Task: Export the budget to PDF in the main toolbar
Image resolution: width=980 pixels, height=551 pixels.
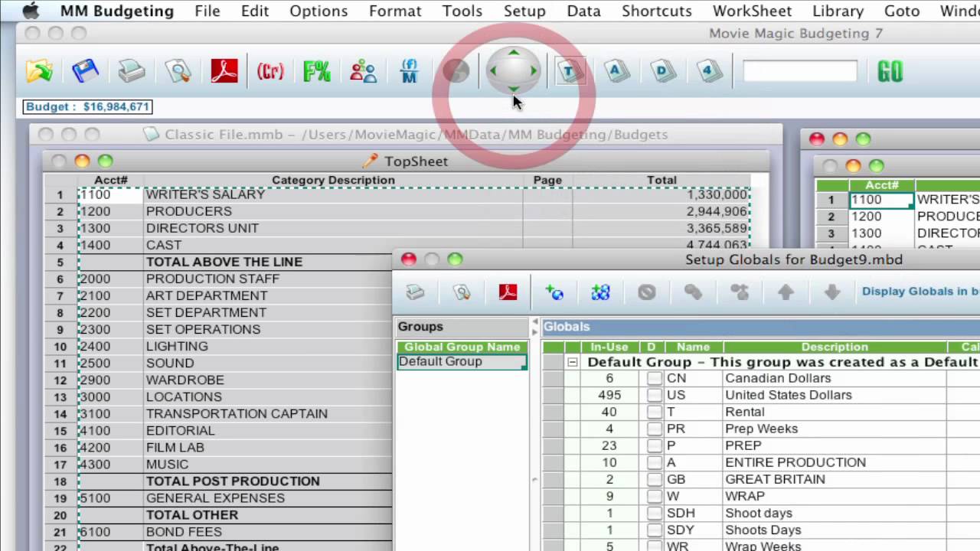Action: (224, 71)
